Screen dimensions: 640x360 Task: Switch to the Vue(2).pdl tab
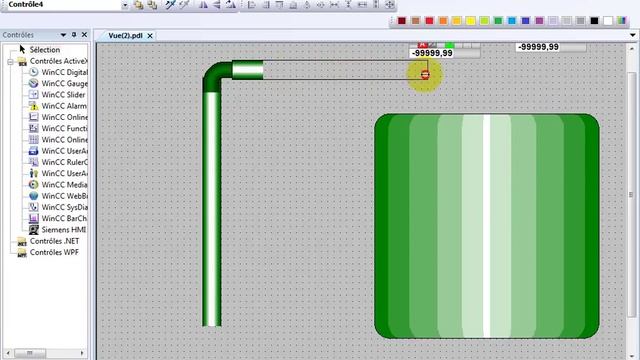[x=125, y=36]
